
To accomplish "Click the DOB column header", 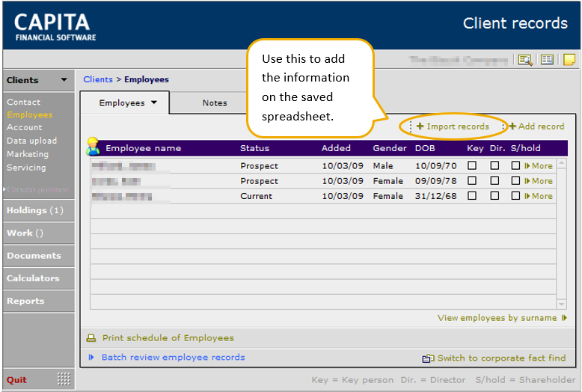I will tap(425, 148).
